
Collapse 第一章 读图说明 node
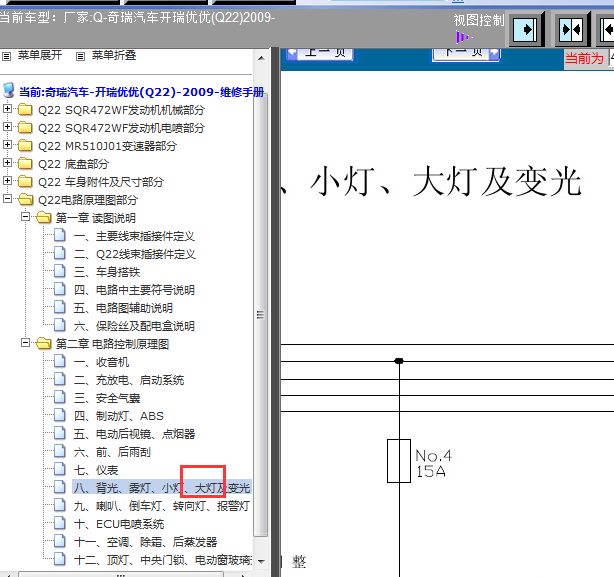point(25,216)
